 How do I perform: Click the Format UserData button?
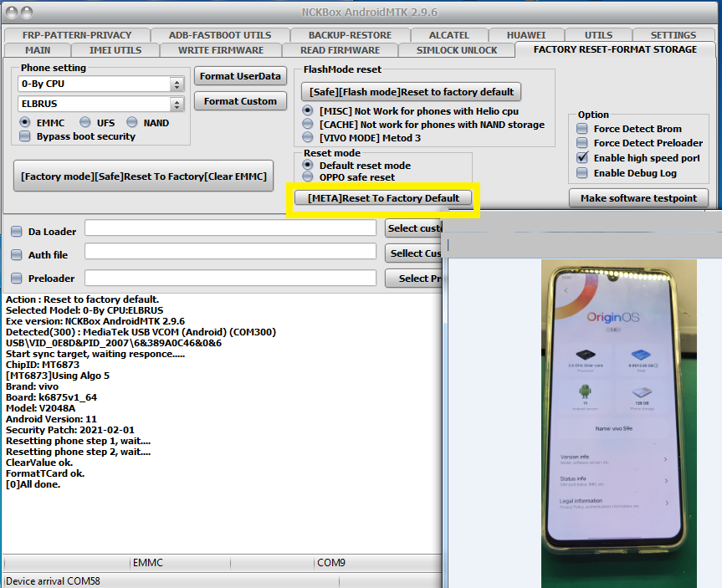coord(240,76)
